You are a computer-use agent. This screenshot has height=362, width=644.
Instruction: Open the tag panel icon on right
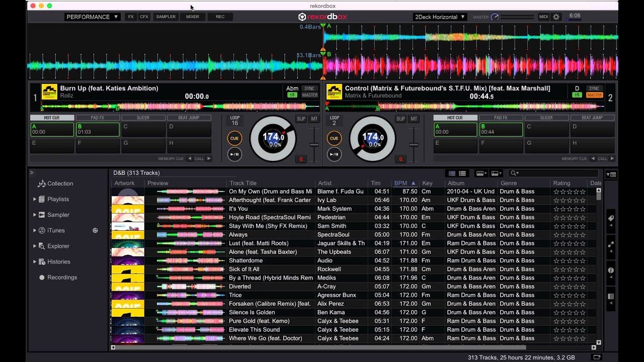(611, 219)
